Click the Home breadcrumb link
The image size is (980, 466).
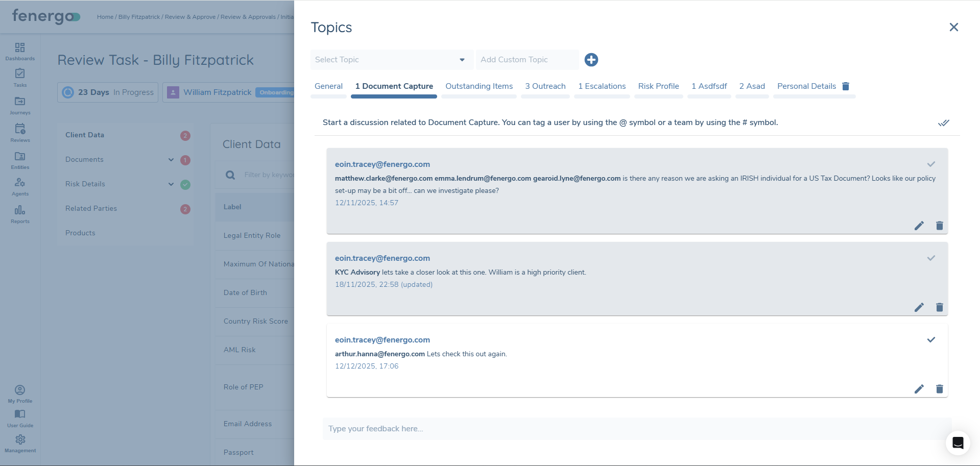pos(105,17)
